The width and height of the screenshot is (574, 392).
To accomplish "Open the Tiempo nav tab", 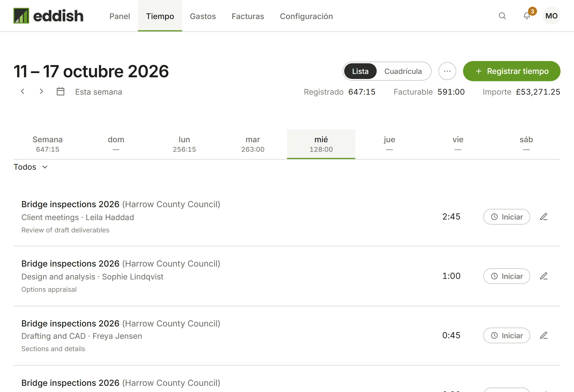I will 160,16.
